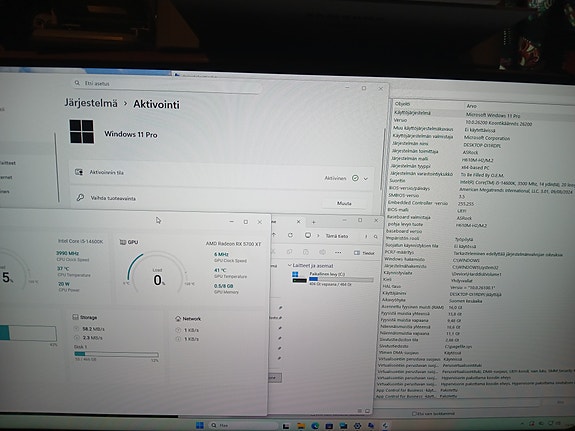Viewport: 575px width, 431px height.
Task: Click the 'Etsi asetus' search field
Action: tap(167, 84)
